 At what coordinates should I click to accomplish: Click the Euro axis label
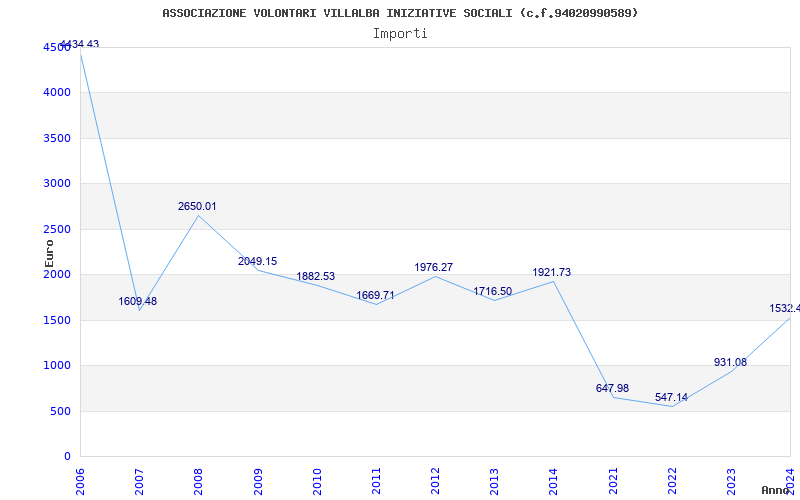tap(49, 254)
